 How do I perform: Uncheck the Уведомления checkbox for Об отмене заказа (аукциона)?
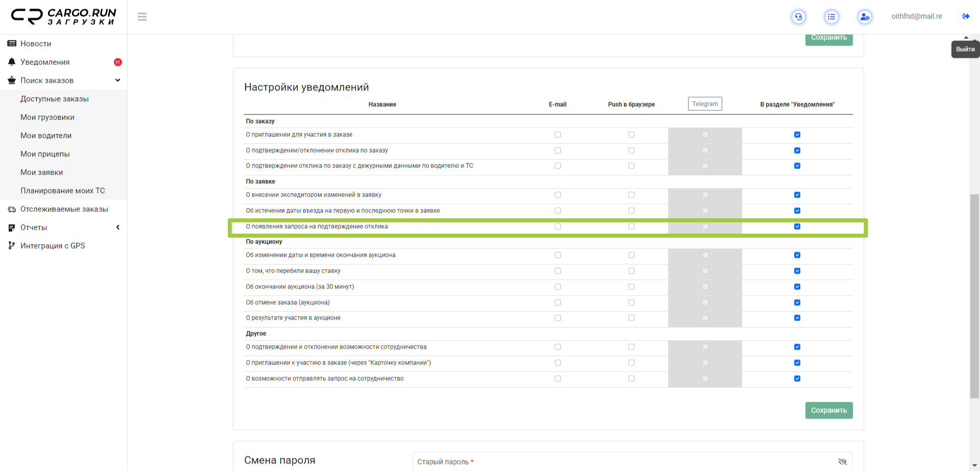(797, 303)
